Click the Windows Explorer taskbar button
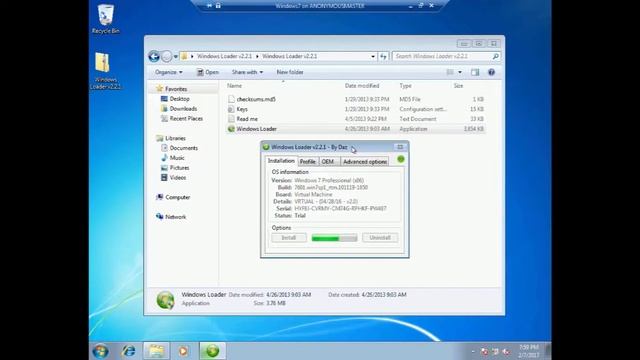 (x=156, y=351)
